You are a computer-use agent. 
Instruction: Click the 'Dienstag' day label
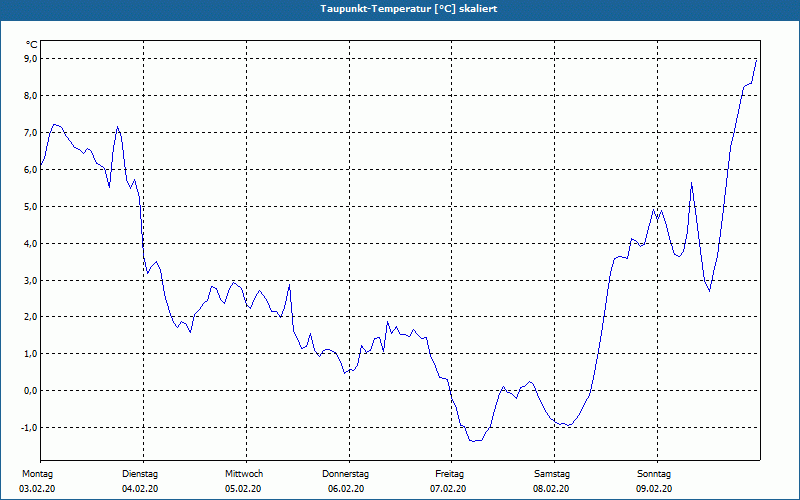[x=140, y=474]
